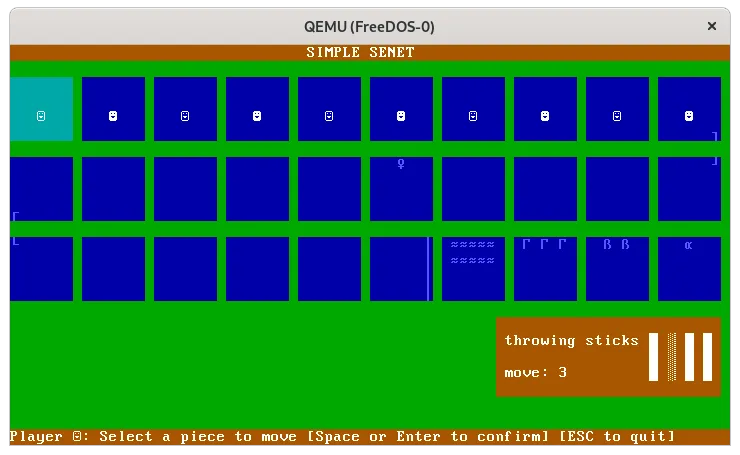The width and height of the screenshot is (740, 455).
Task: Click the "[Space or Enter to confirm]" text
Action: coord(428,437)
